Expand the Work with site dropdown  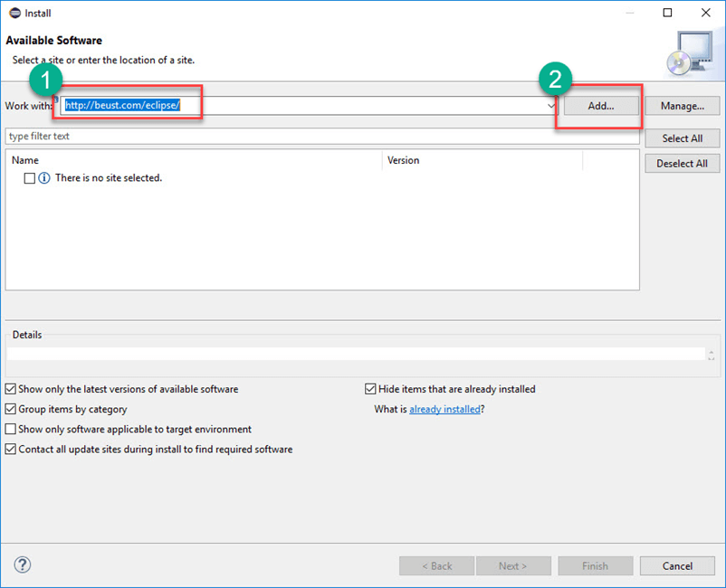pos(551,106)
